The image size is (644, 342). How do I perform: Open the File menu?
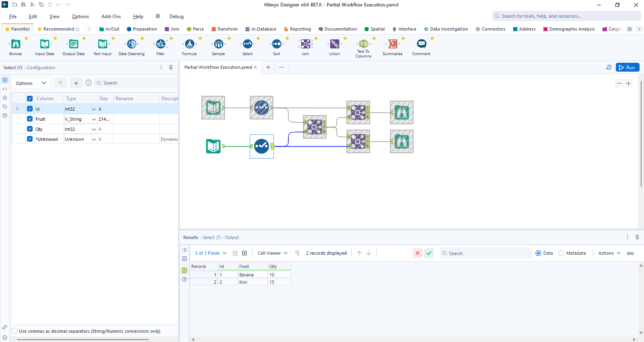pyautogui.click(x=13, y=16)
